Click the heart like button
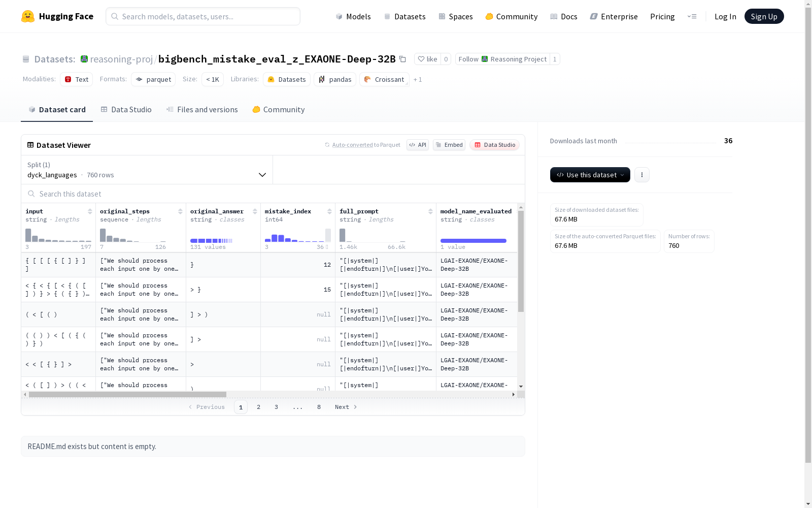 click(427, 59)
